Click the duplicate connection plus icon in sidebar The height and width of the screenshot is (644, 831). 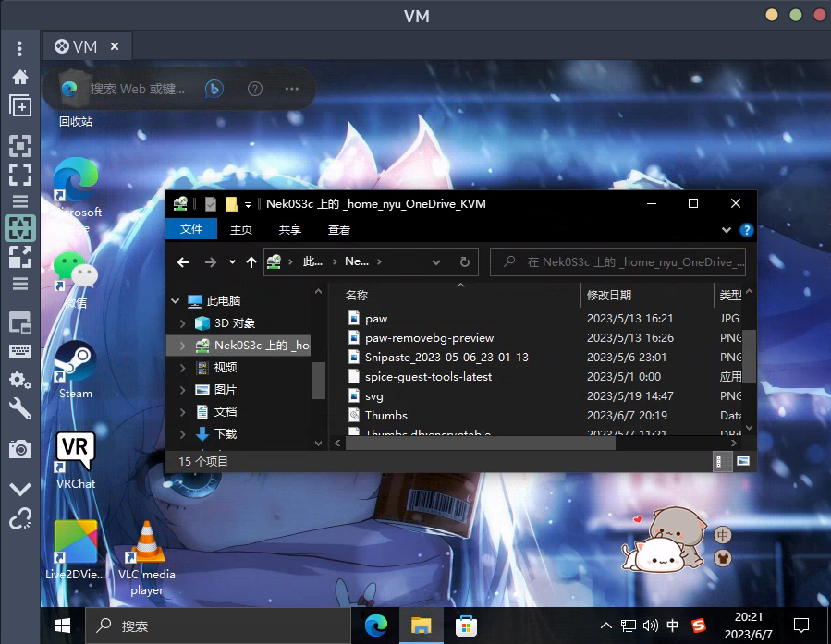click(x=20, y=106)
